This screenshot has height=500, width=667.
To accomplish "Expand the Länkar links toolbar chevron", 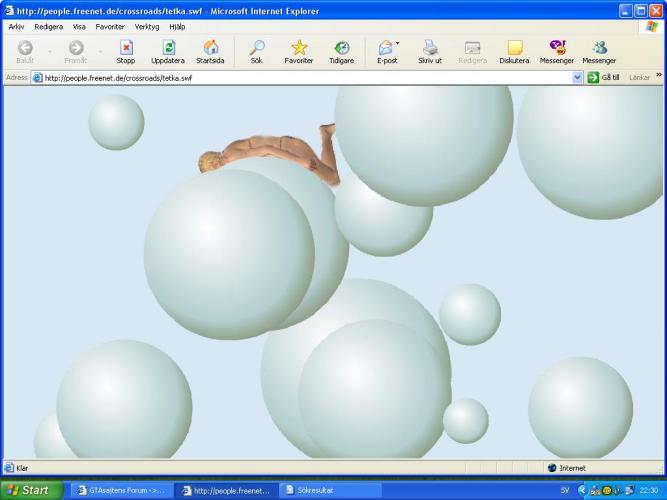I will [x=658, y=77].
